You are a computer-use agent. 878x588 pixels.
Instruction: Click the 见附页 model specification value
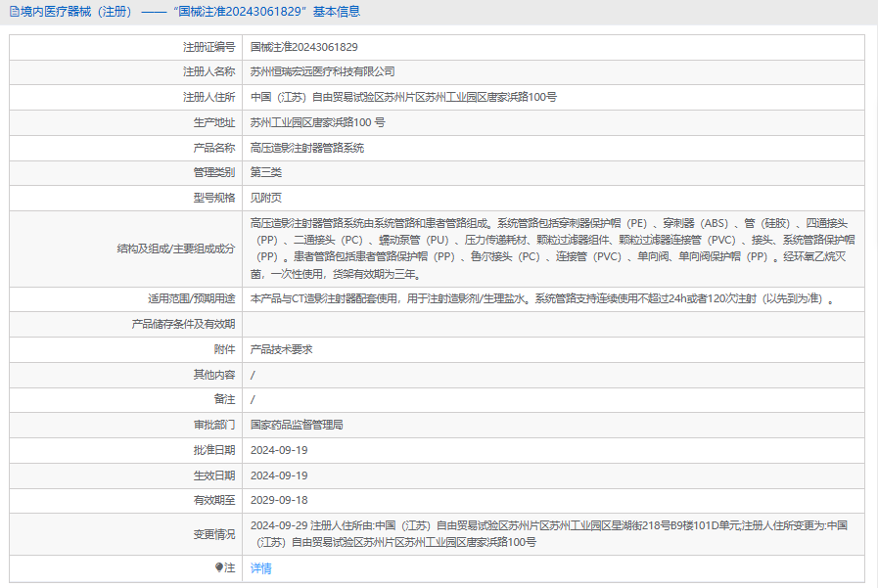(266, 198)
